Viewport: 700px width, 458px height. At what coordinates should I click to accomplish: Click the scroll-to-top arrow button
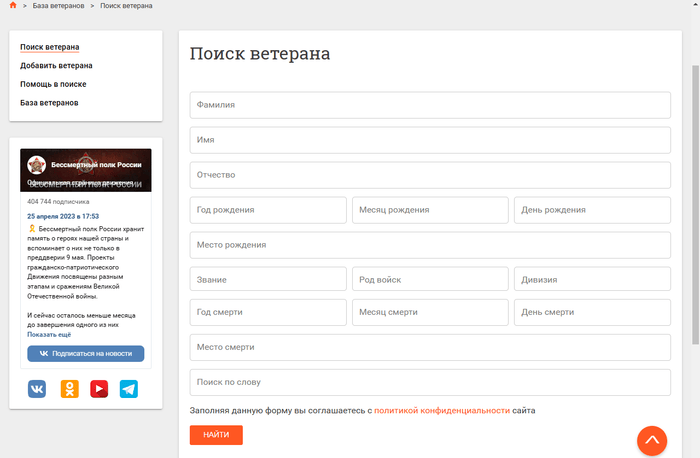[x=652, y=441]
